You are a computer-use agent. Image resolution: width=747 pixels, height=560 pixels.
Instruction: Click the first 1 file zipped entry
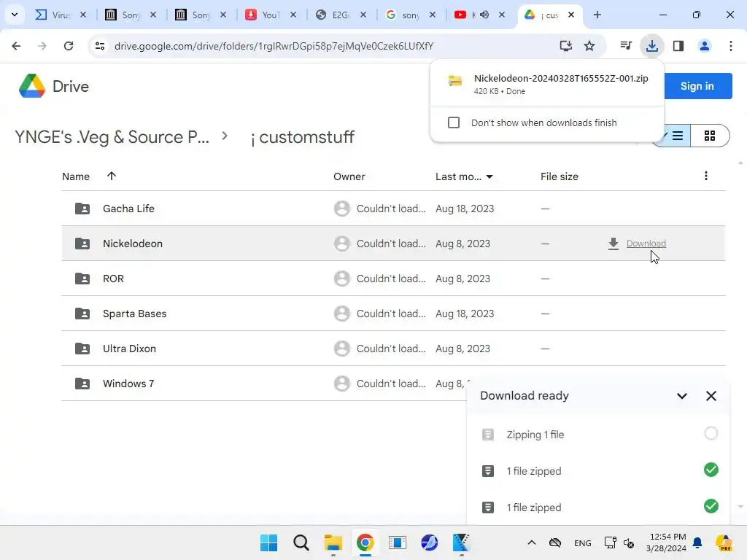point(598,470)
